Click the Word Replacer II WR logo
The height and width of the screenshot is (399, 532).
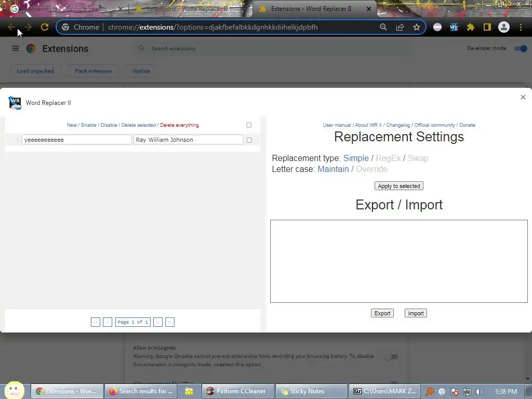click(15, 103)
